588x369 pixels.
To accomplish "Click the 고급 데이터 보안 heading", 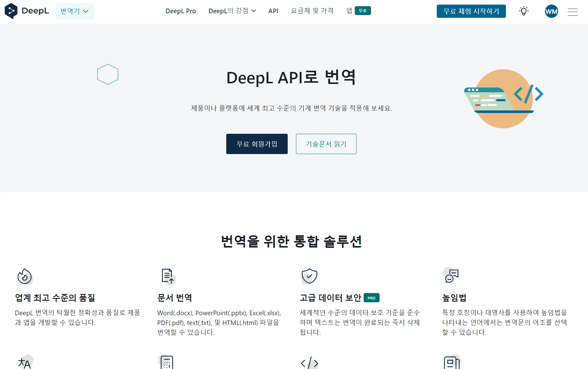I will (330, 298).
